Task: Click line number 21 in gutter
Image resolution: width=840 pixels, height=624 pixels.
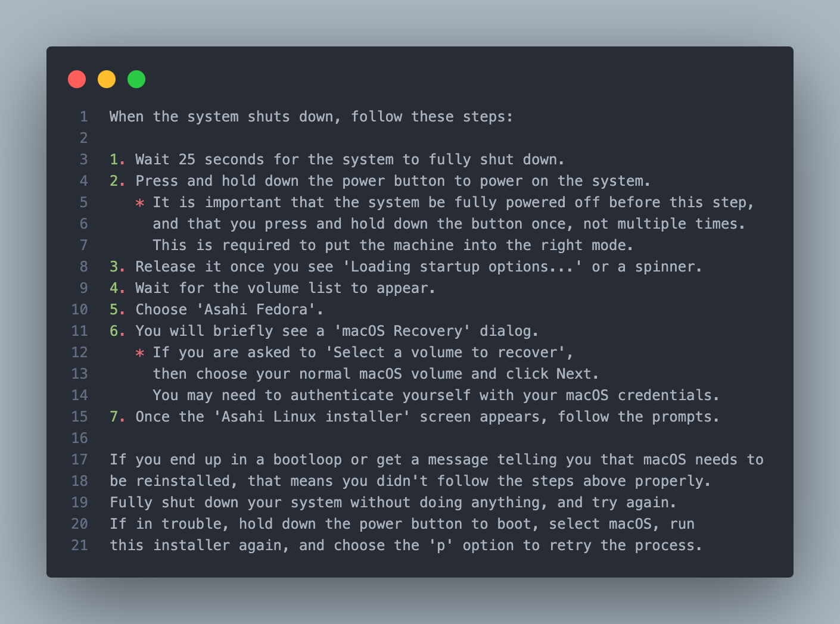Action: (80, 545)
